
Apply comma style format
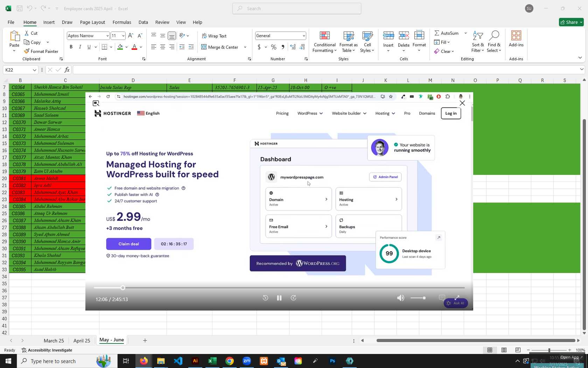click(x=283, y=47)
